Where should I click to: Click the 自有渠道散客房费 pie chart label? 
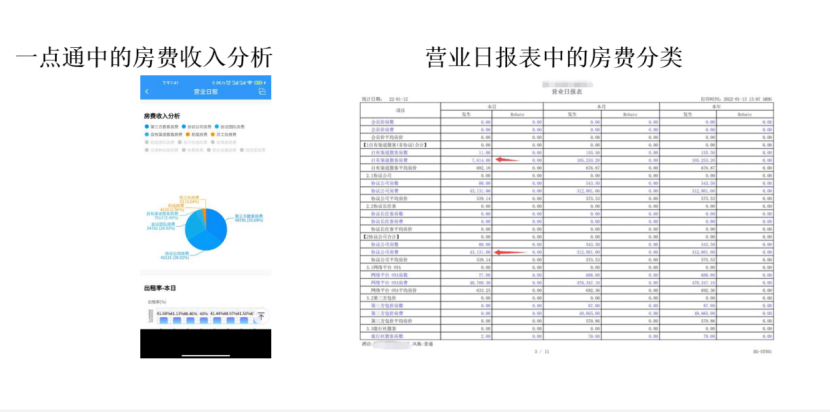[163, 215]
